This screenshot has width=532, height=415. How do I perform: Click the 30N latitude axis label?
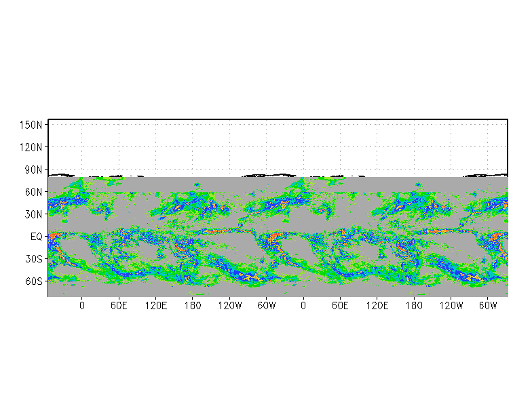click(x=33, y=214)
